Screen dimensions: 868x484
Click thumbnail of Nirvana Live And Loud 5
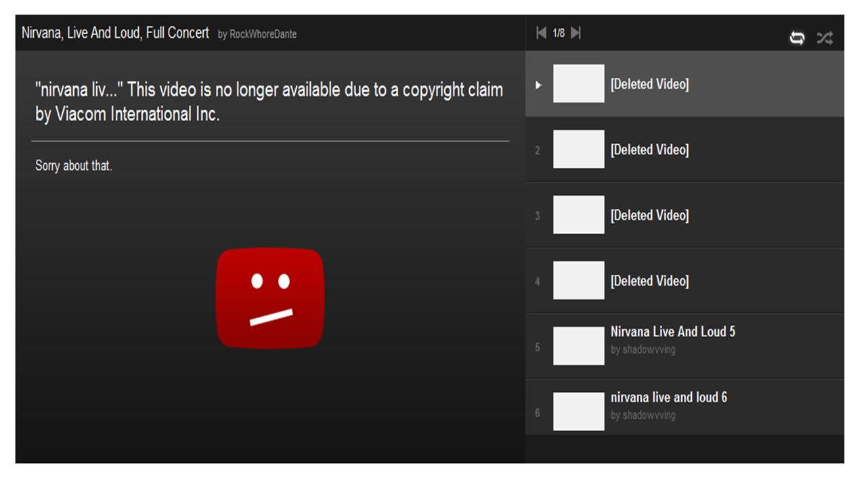coord(578,346)
